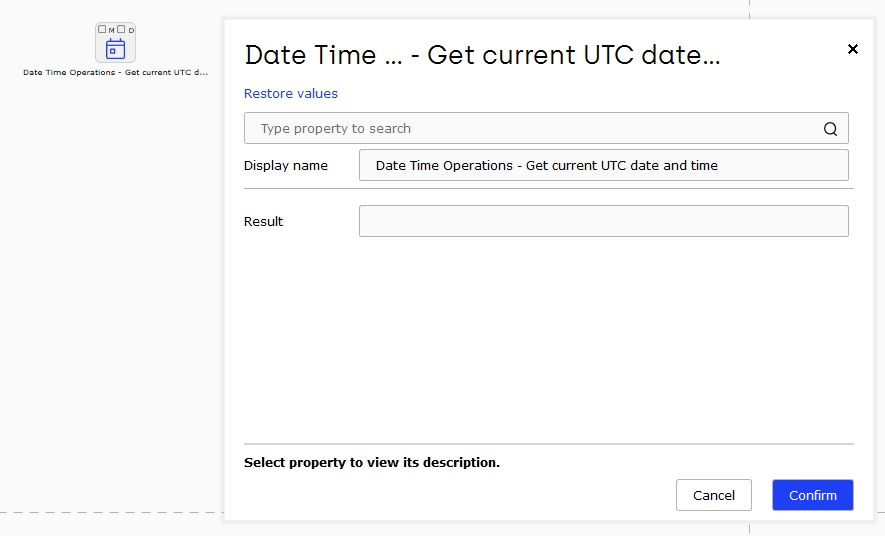Click inside the Display name text box
The width and height of the screenshot is (885, 536).
[x=603, y=165]
